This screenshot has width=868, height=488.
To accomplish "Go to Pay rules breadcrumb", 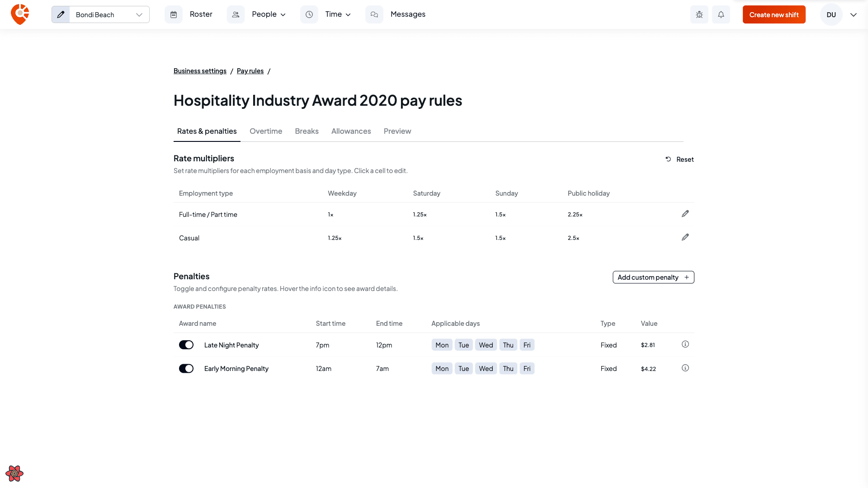I will point(250,71).
